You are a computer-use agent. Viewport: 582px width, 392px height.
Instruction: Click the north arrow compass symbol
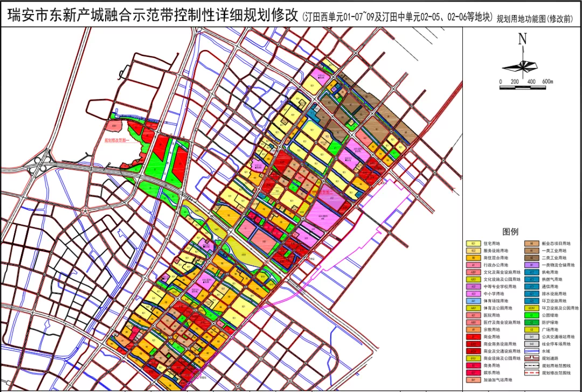522,60
